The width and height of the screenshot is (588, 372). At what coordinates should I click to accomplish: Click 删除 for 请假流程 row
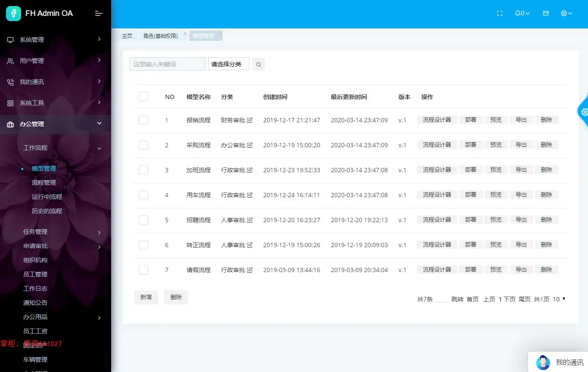547,270
